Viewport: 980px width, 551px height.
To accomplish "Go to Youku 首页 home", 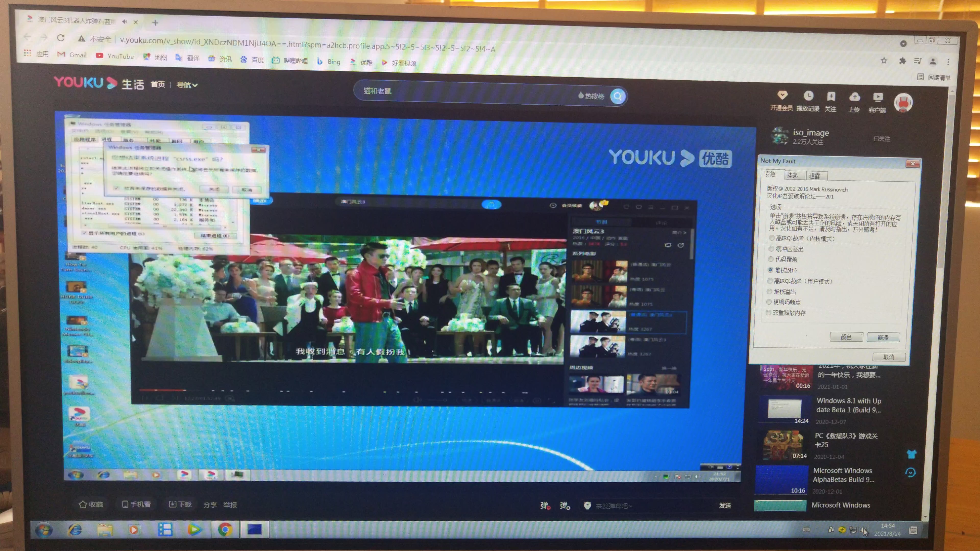I will click(158, 84).
